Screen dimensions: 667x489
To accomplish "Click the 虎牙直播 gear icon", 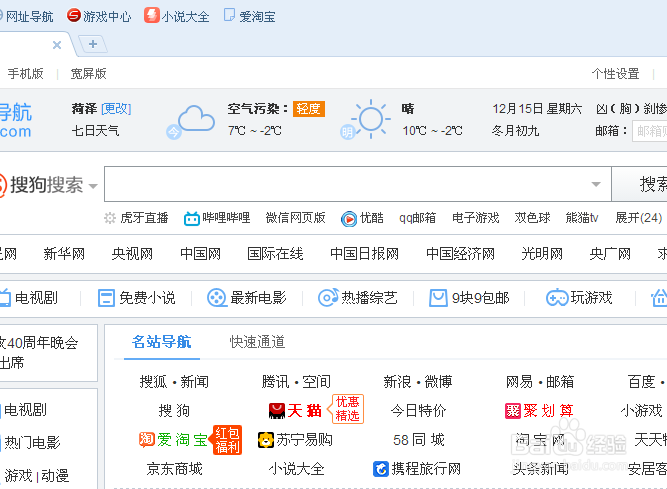I will [x=110, y=219].
